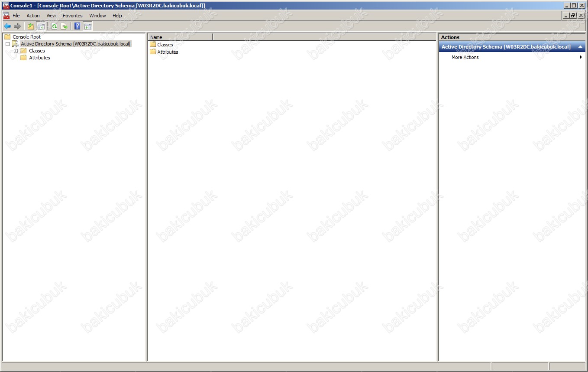
Task: Click the MMC toolbox icon in menu bar
Action: point(6,16)
